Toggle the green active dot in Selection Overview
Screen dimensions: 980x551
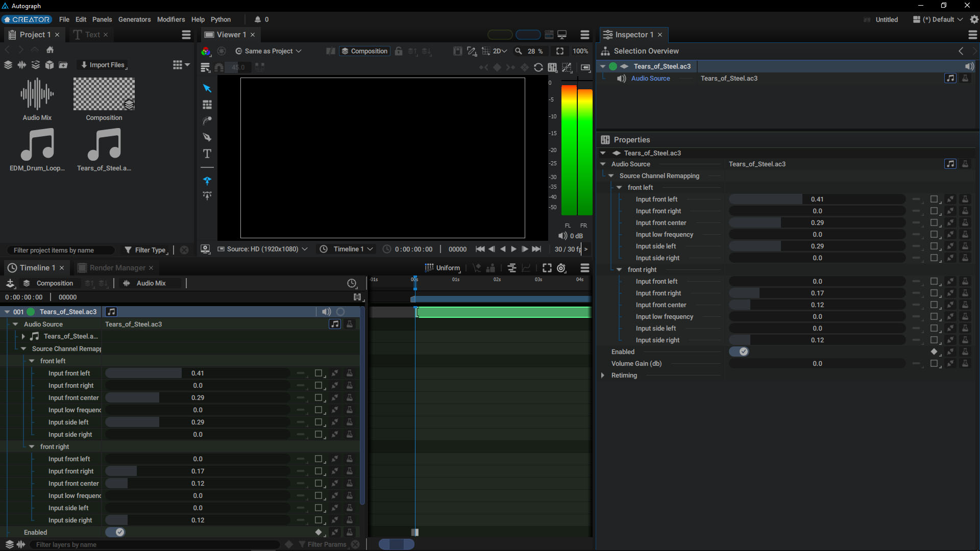coord(613,66)
